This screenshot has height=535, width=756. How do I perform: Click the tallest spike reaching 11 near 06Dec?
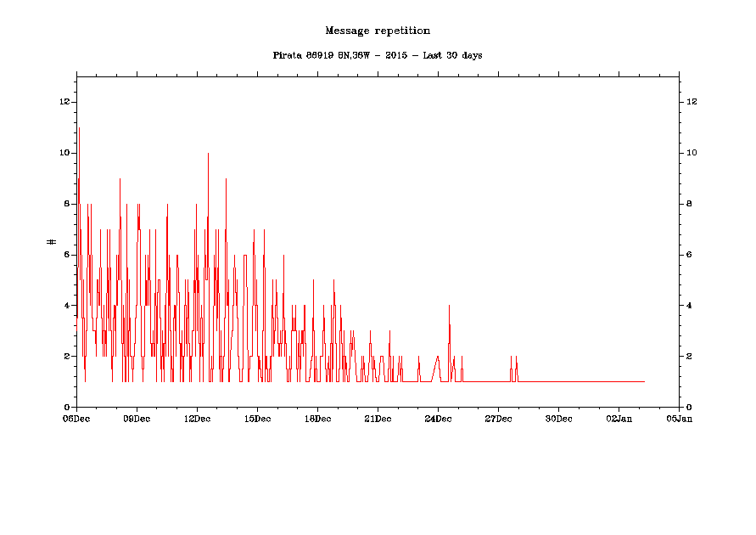point(79,129)
